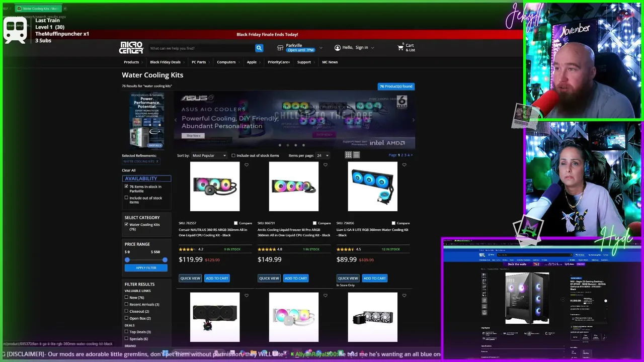Tick Compare for Lian Li GA II
644x362 pixels.
click(393, 223)
